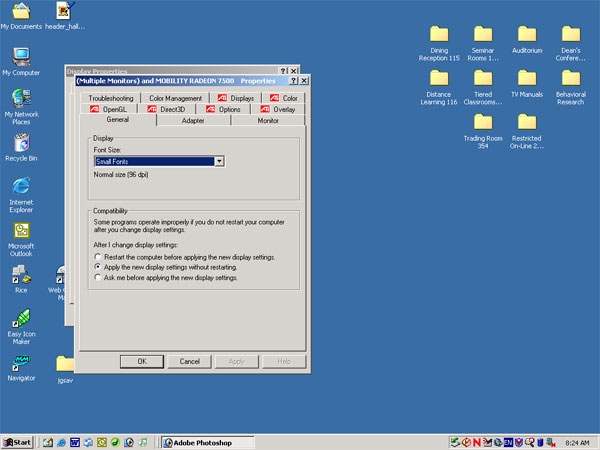Launch Internet Explorer from quick launch
This screenshot has height=450, width=600.
coord(61,443)
